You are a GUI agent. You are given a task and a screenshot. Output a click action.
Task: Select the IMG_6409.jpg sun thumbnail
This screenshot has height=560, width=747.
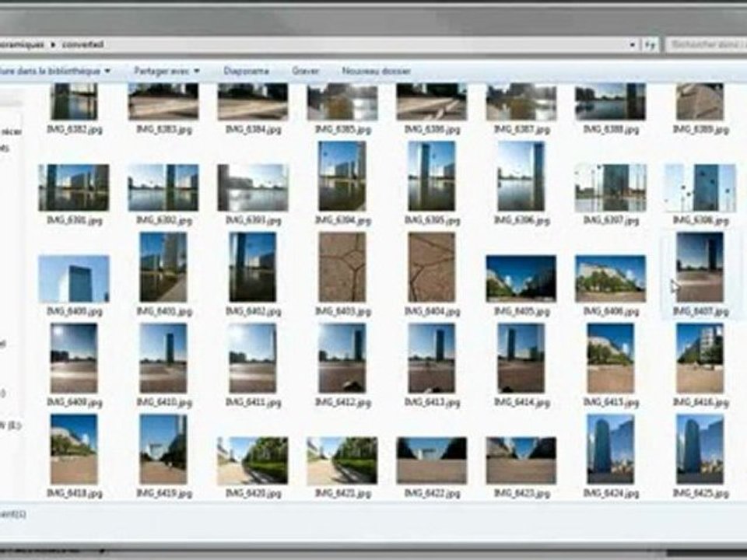tap(74, 358)
